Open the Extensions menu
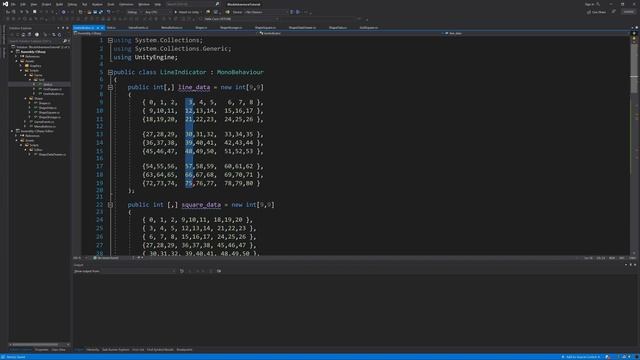640x360 pixels. pos(126,4)
